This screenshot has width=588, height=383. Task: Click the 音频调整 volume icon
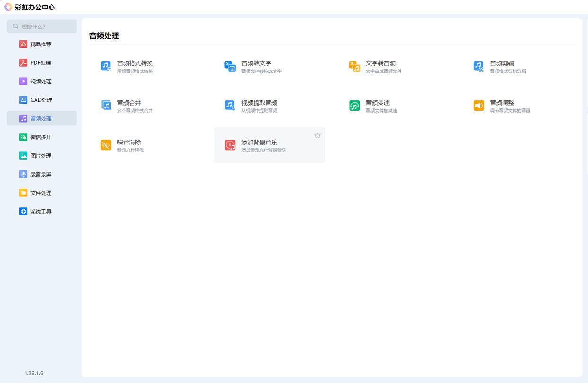[x=479, y=106]
